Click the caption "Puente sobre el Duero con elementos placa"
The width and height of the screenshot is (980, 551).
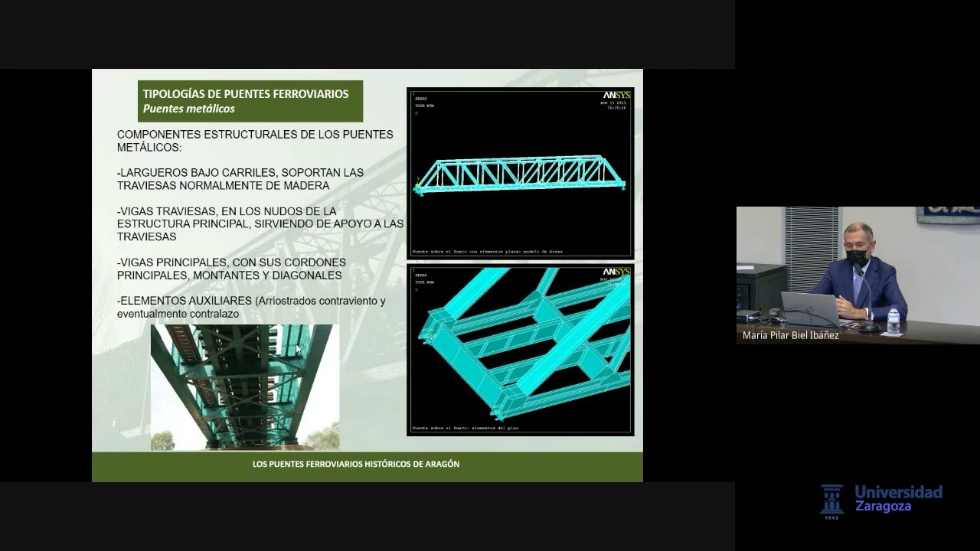click(487, 251)
